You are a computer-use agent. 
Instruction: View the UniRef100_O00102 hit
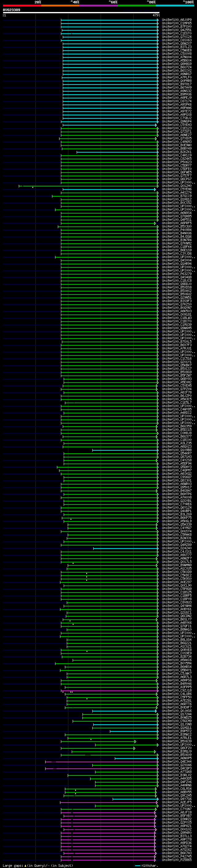point(177,830)
